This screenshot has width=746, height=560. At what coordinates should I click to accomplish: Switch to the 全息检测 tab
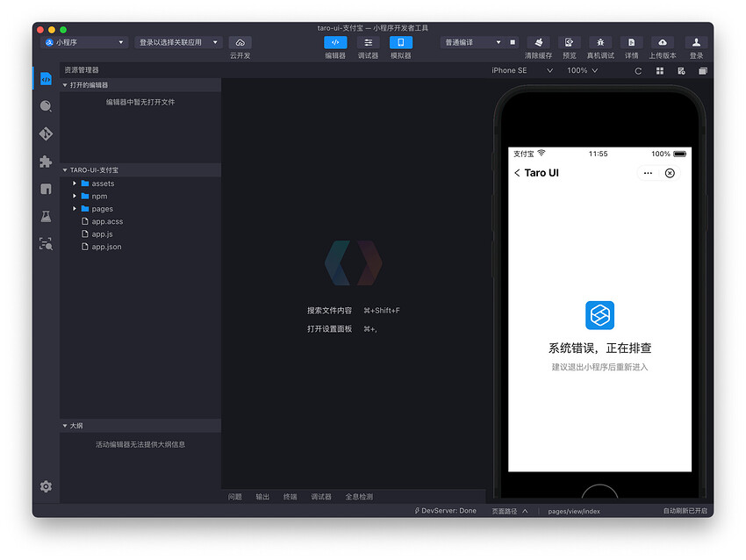[359, 497]
